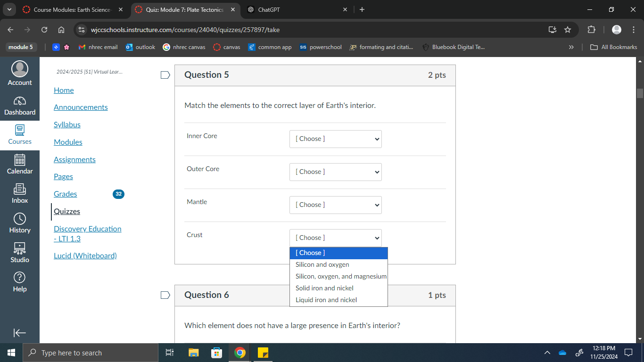
Task: Open the "common app" bookmark
Action: 270,47
